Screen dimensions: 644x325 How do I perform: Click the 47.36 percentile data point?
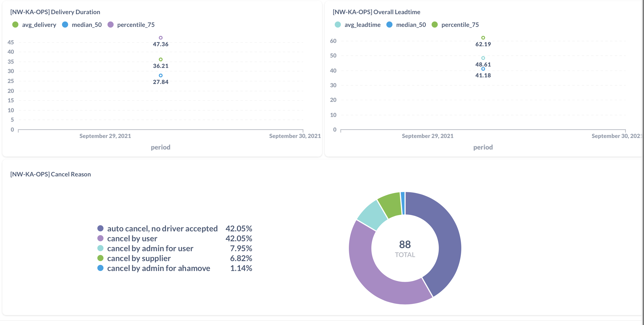161,38
